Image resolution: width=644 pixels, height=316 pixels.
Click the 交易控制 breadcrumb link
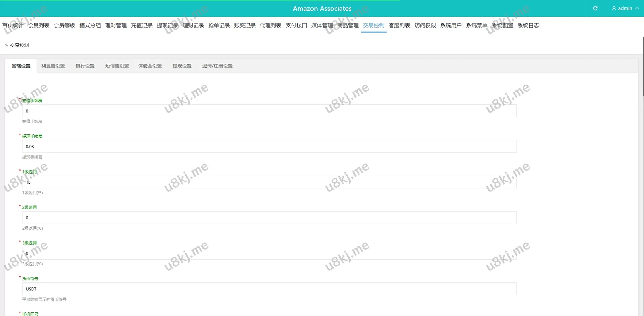19,46
